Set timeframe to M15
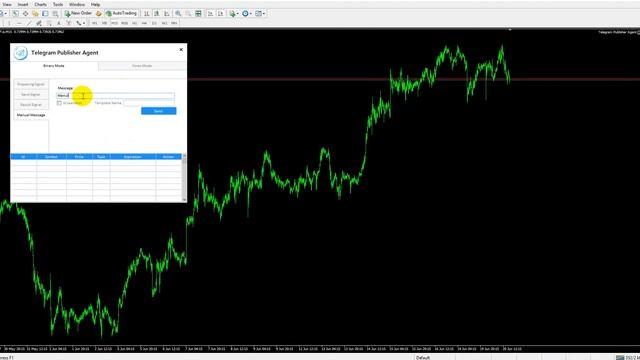Screen dimensions: 640x360 [x=114, y=23]
